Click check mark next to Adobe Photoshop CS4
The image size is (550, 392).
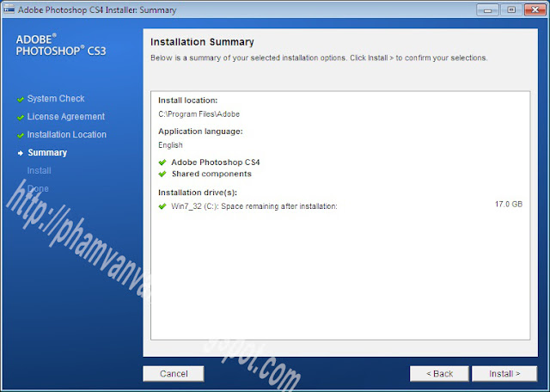[162, 162]
